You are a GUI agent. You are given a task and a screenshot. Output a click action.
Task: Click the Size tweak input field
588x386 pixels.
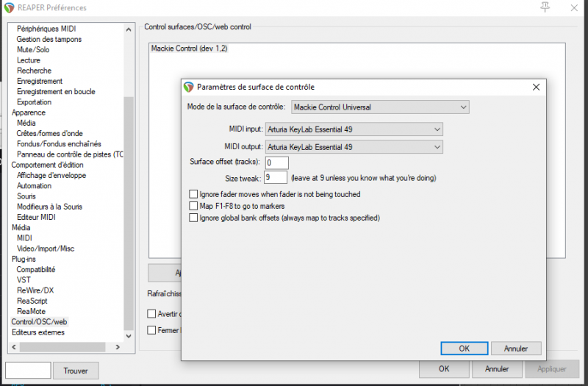[x=275, y=178]
